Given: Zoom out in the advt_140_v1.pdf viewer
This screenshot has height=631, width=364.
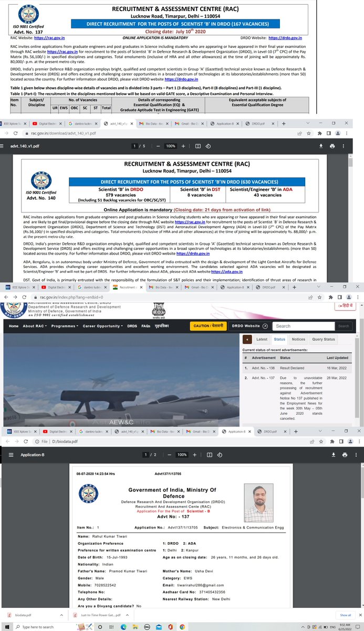Looking at the screenshot, I should tap(157, 146).
